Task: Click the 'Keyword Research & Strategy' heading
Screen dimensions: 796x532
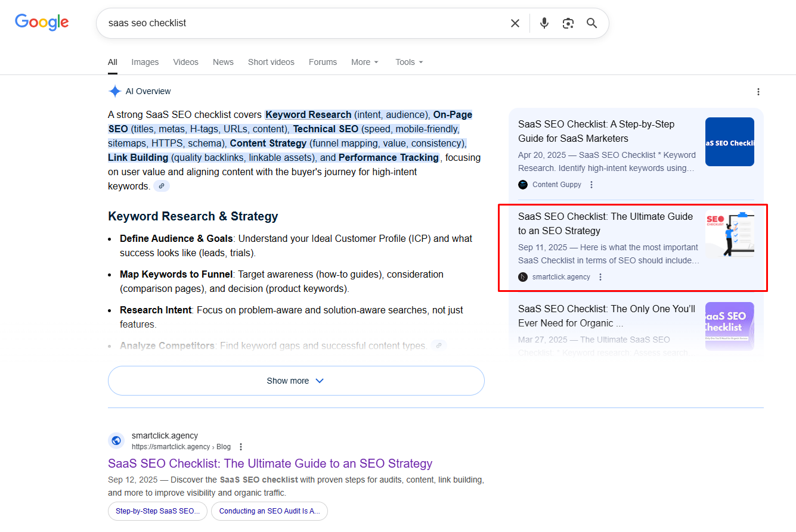Action: [x=193, y=216]
